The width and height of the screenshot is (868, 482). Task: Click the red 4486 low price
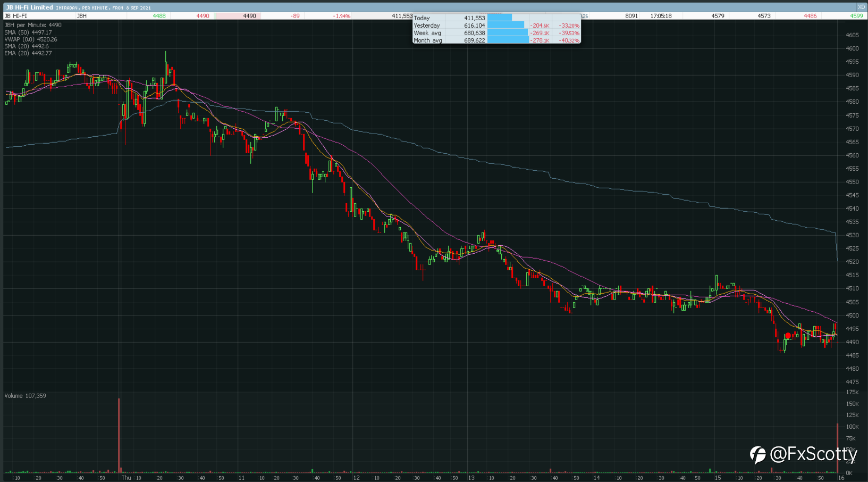pyautogui.click(x=810, y=16)
